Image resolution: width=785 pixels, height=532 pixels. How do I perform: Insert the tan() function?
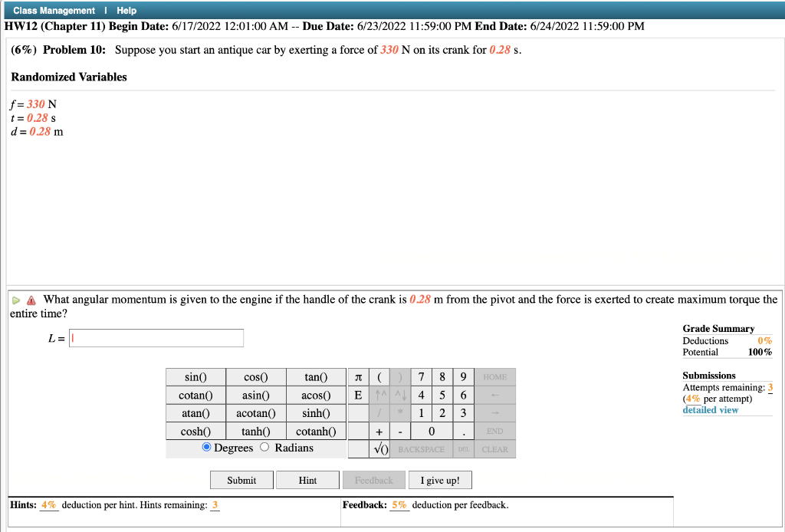(x=317, y=376)
